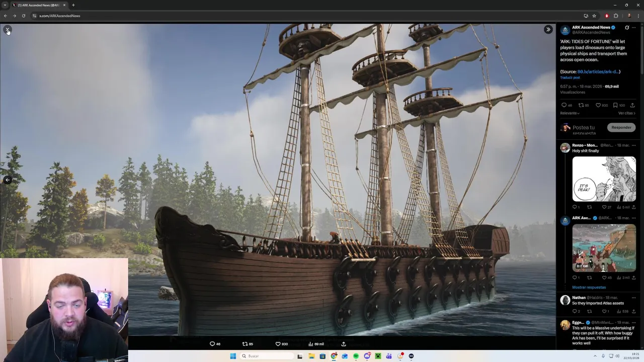Open more options on Nathan's reply
The width and height of the screenshot is (644, 362).
coord(633,298)
